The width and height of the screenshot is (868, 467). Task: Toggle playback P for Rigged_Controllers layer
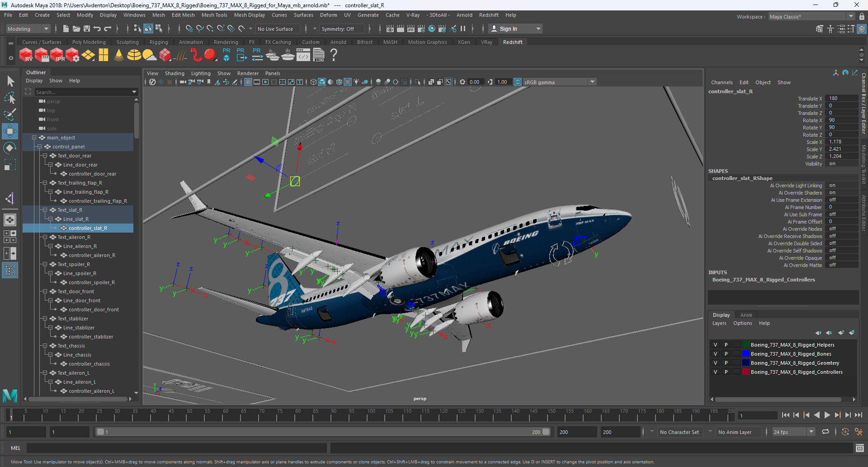(726, 372)
